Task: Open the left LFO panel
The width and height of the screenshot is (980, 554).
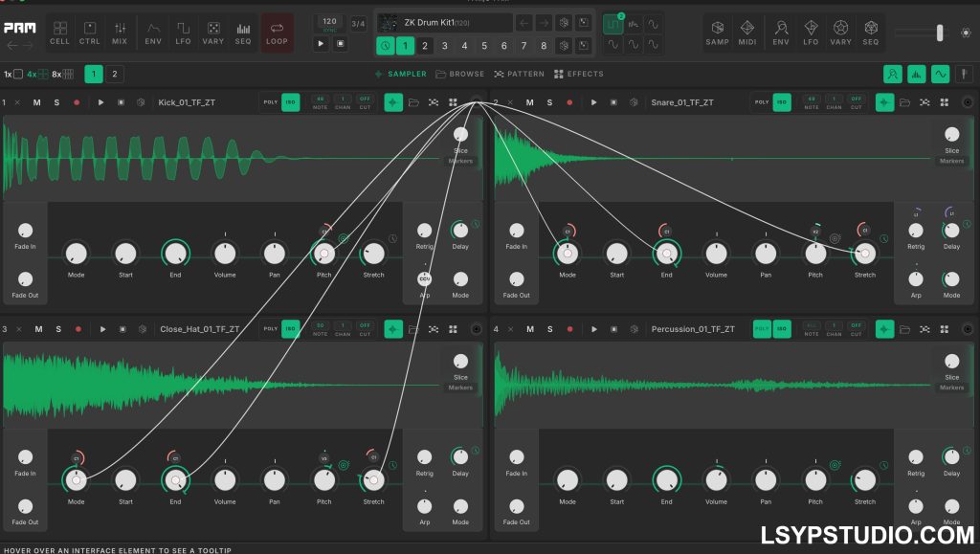Action: [183, 33]
